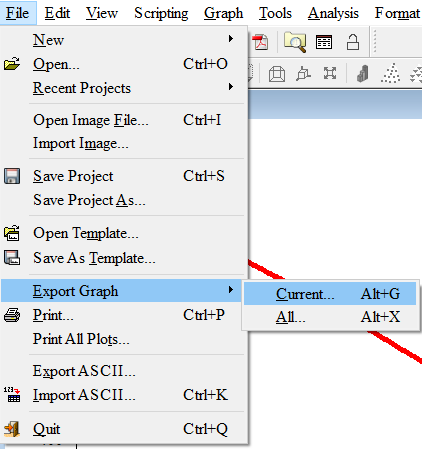Expand the Export Graph submenu arrow

tap(231, 290)
